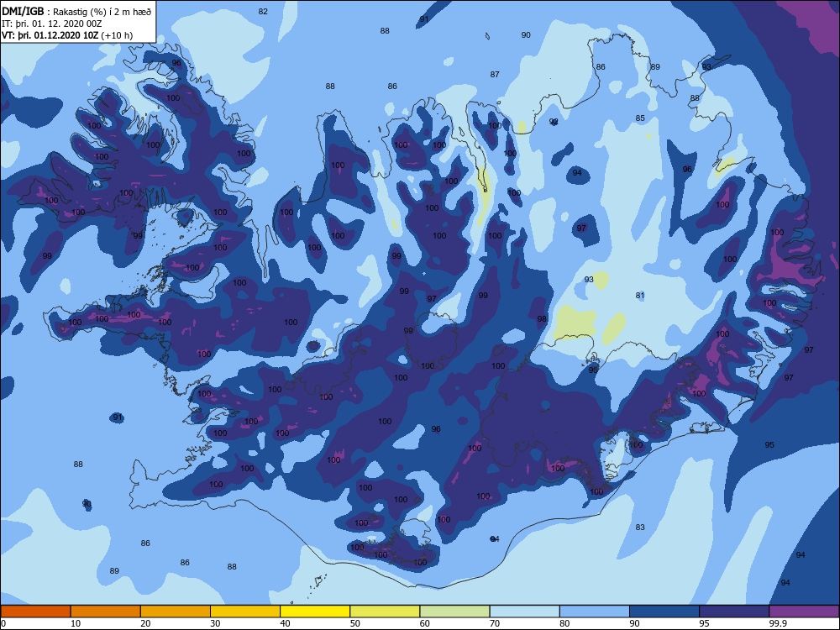Image resolution: width=840 pixels, height=630 pixels.
Task: Click the 'IT: þri. 01. 12. 2020 00Z' line
Action: [x=51, y=24]
